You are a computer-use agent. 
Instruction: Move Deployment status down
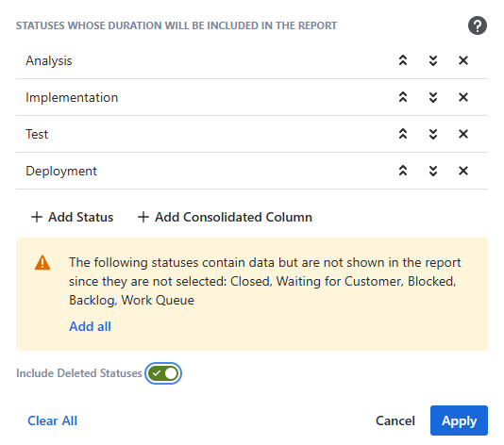(x=433, y=171)
